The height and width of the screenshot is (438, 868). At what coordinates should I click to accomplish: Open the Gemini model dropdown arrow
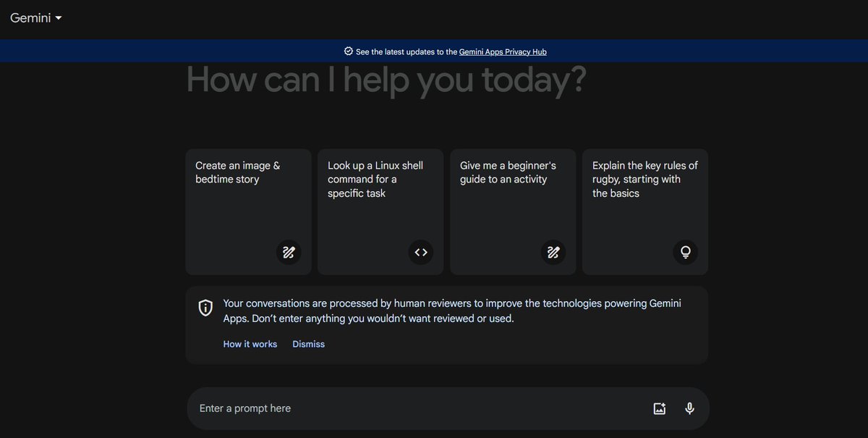tap(59, 18)
